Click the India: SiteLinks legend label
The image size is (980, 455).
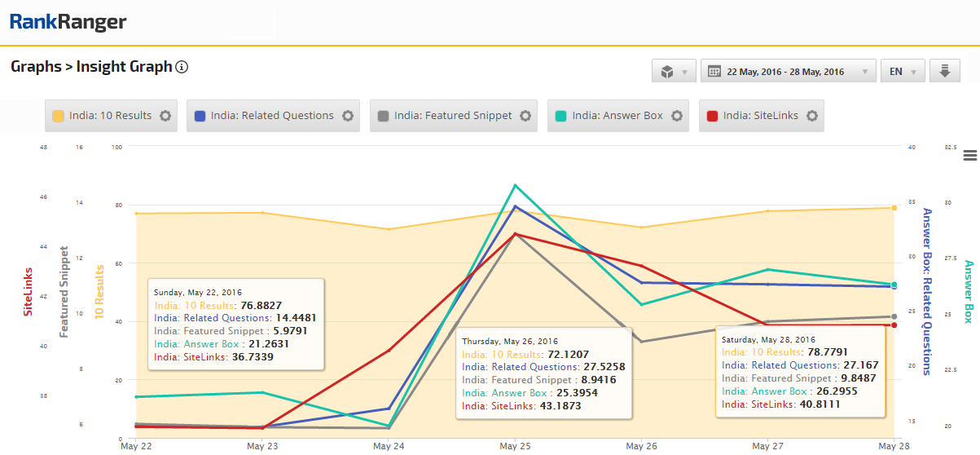(760, 116)
